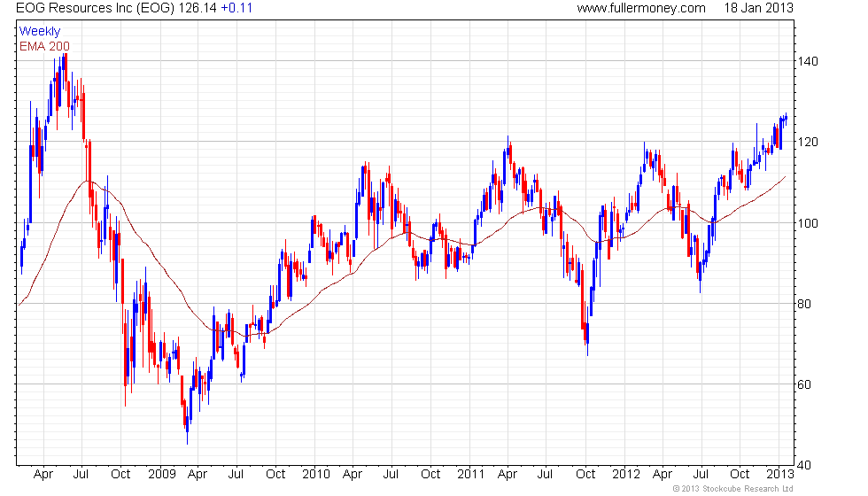Open the www.fullermoney.com link text

pyautogui.click(x=641, y=8)
